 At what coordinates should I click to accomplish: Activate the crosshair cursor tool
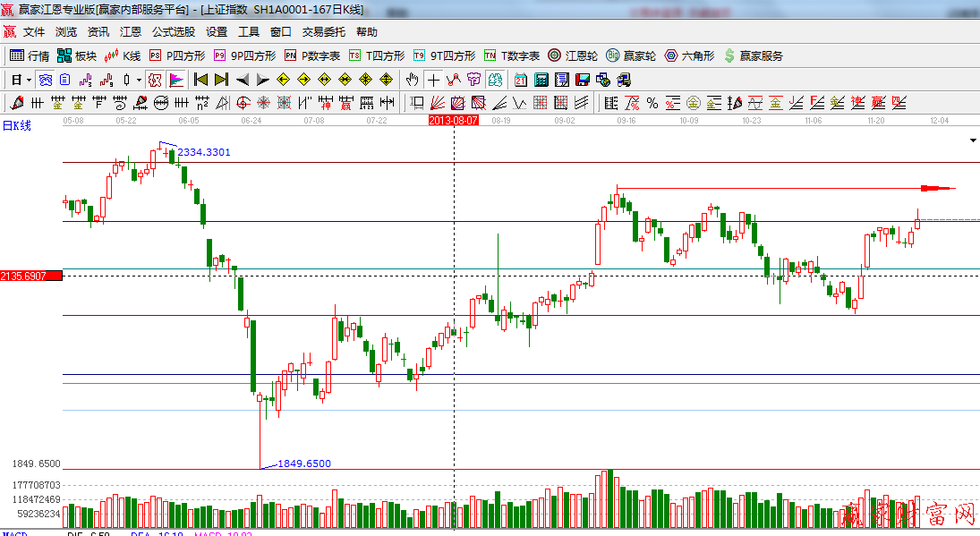click(x=433, y=80)
